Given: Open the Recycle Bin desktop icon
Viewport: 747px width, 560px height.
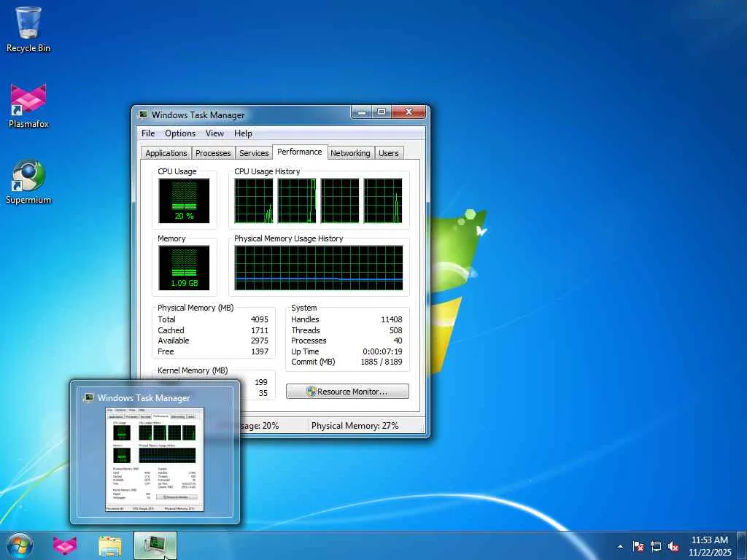Looking at the screenshot, I should coord(28,29).
